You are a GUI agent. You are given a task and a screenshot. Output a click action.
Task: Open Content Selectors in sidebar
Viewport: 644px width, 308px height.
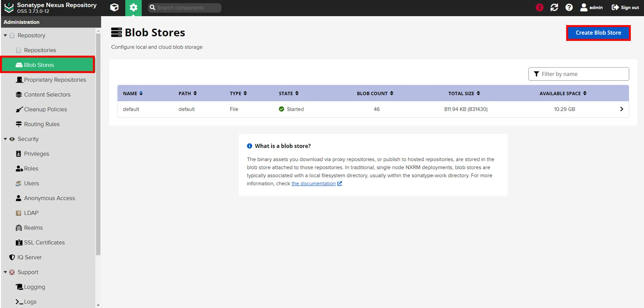[x=47, y=95]
